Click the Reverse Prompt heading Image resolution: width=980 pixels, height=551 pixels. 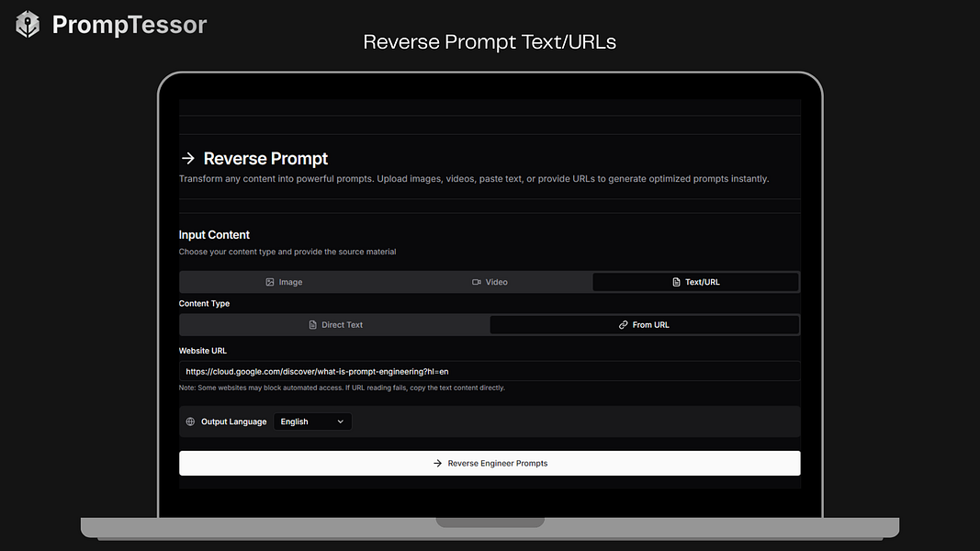pyautogui.click(x=265, y=159)
